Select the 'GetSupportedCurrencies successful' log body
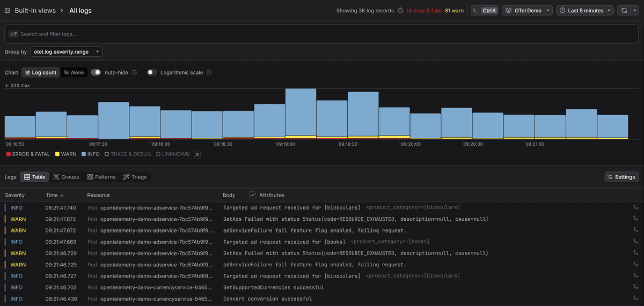Image resolution: width=644 pixels, height=306 pixels. click(x=274, y=287)
